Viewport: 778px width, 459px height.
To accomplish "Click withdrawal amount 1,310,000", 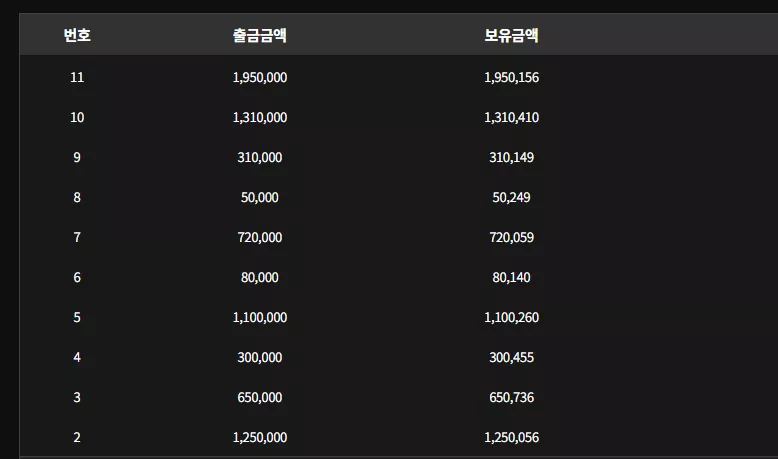I will (x=259, y=118).
